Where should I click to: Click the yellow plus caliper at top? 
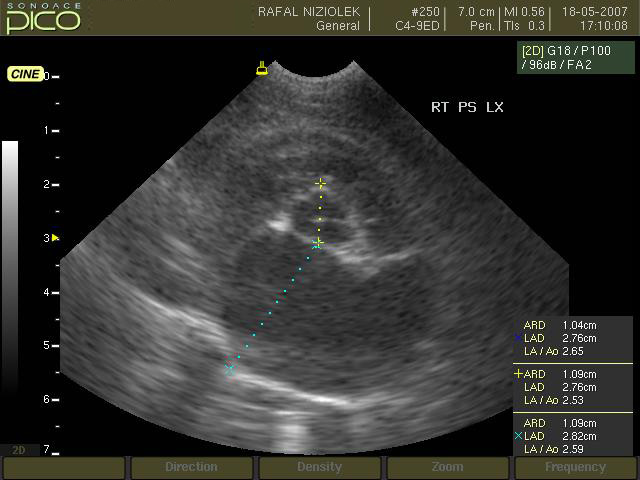click(320, 184)
